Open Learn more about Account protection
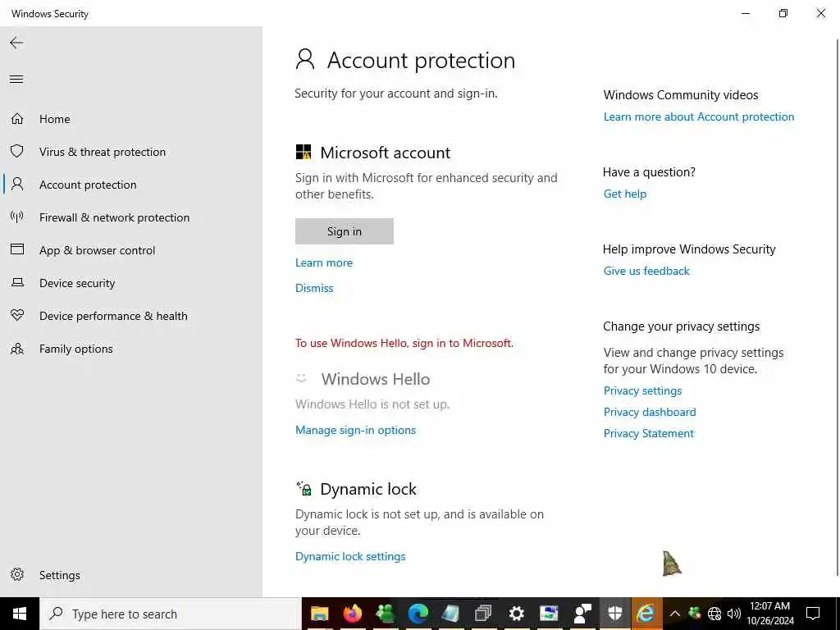 pyautogui.click(x=699, y=116)
